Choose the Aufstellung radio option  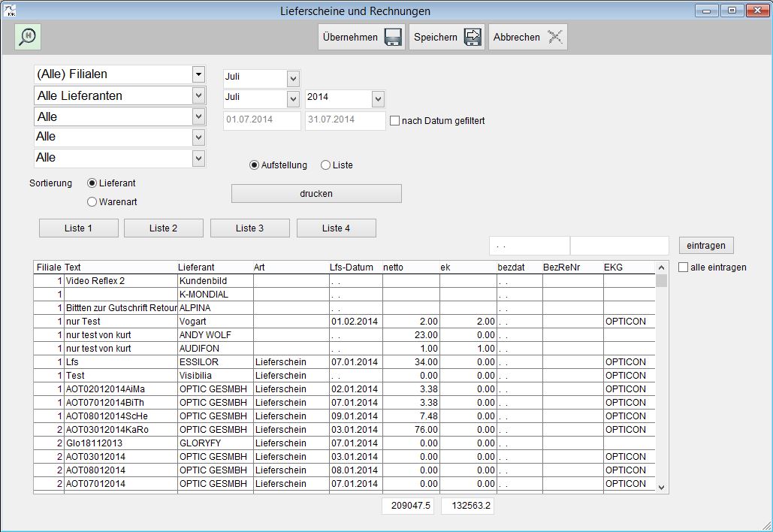click(255, 165)
